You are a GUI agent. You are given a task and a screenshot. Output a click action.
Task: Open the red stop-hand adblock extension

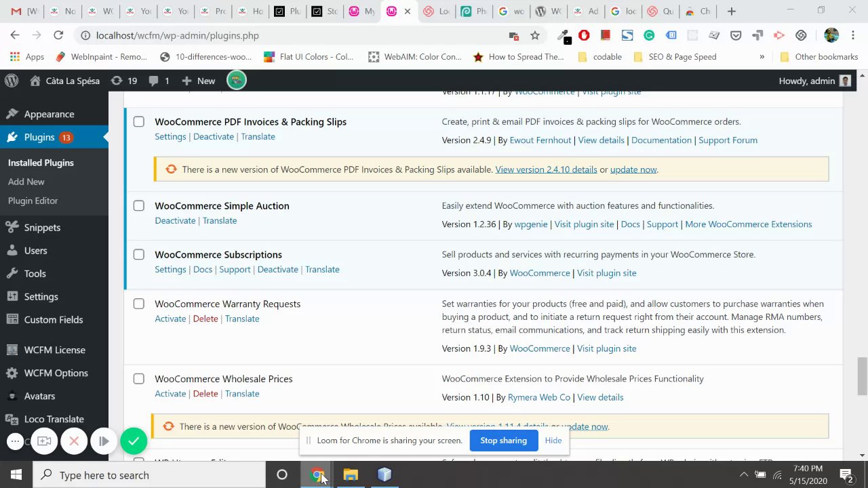click(584, 35)
